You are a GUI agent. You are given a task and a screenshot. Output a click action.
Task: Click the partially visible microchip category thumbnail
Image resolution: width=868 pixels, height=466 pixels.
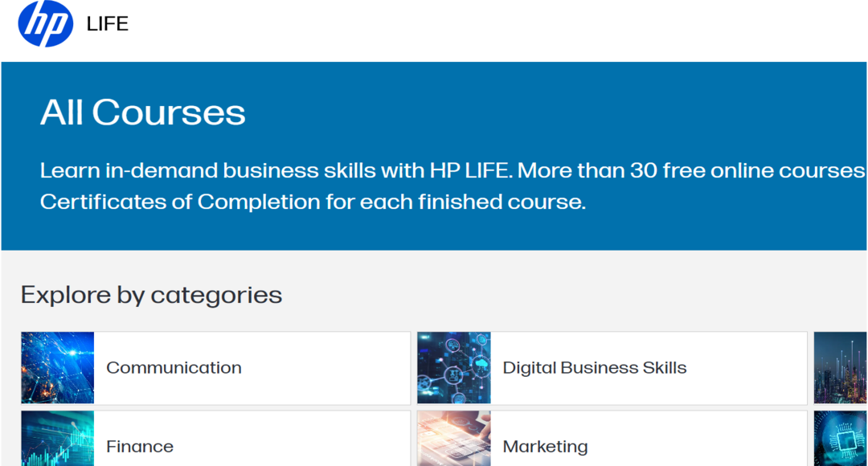tap(841, 439)
